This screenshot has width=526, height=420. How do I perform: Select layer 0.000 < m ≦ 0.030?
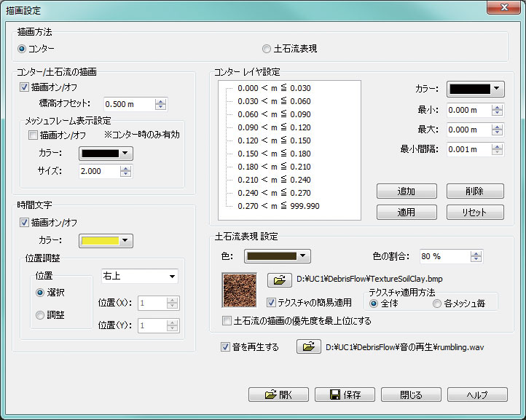tap(274, 88)
